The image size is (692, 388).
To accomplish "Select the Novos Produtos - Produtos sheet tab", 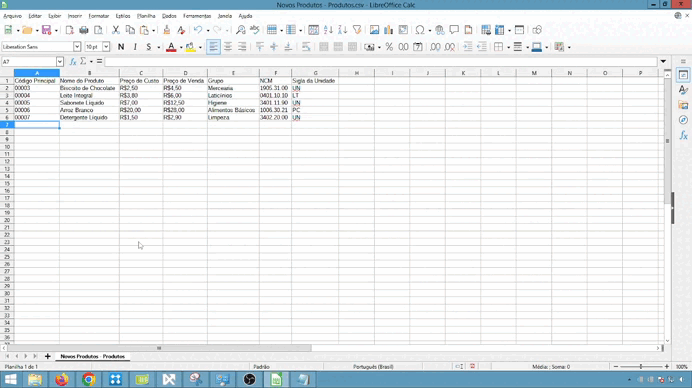I will (93, 356).
